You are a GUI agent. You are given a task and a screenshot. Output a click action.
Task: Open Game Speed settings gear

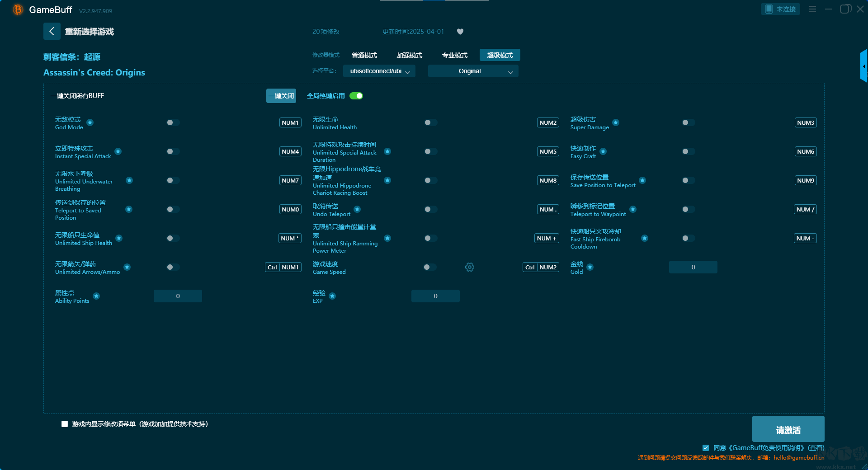click(470, 267)
